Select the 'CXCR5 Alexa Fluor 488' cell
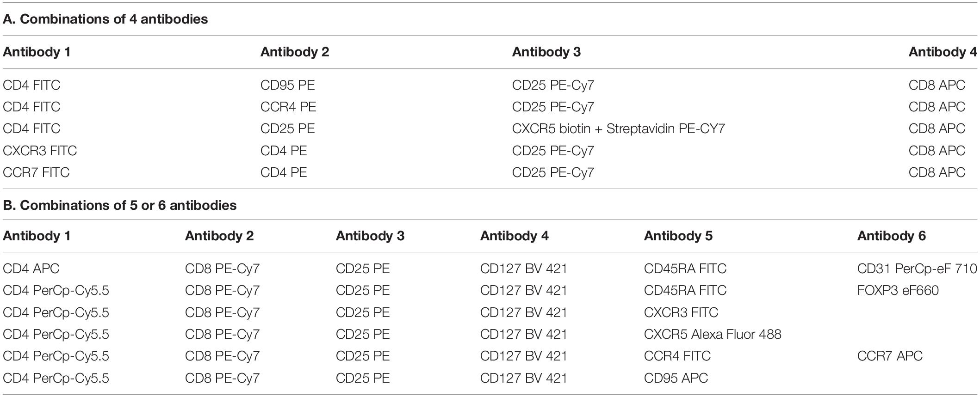Image resolution: width=980 pixels, height=397 pixels. (x=713, y=334)
